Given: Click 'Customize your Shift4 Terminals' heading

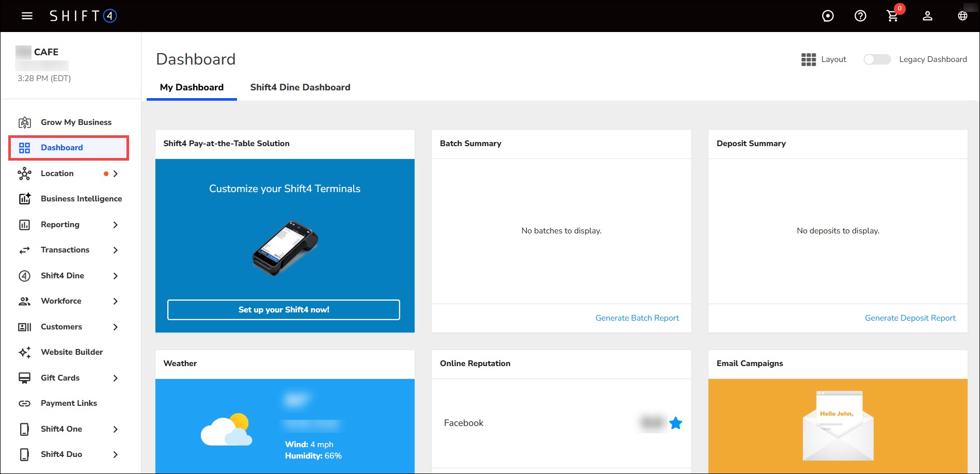Looking at the screenshot, I should 284,189.
